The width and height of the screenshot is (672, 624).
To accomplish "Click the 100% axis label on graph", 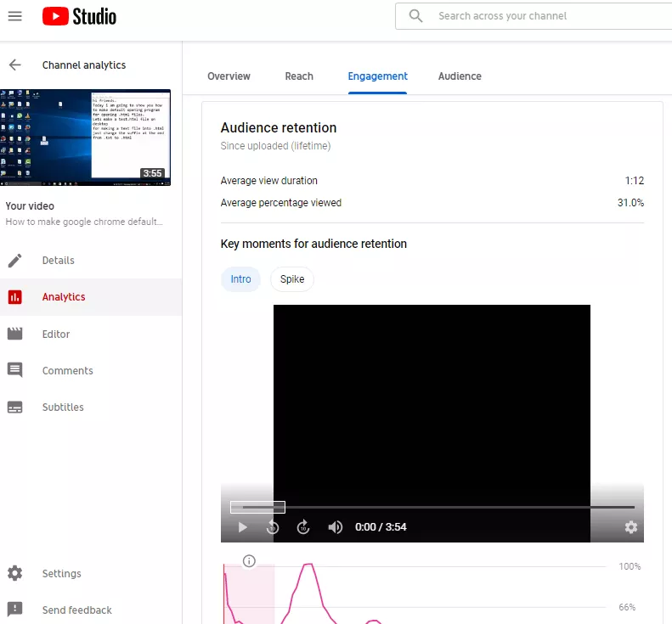I will click(630, 566).
